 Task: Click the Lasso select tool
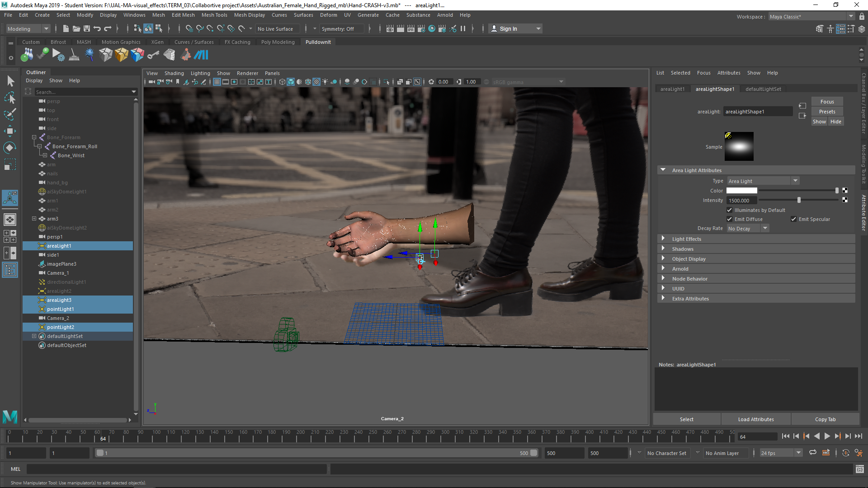(10, 98)
